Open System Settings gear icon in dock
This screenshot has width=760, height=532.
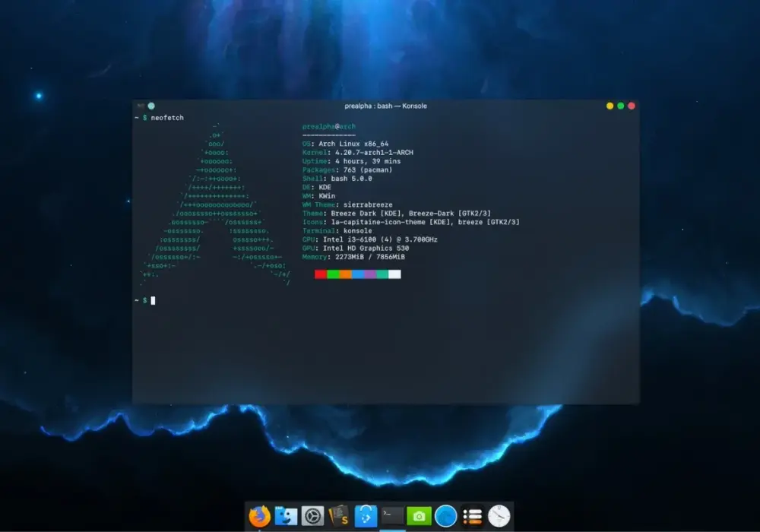[x=312, y=516]
